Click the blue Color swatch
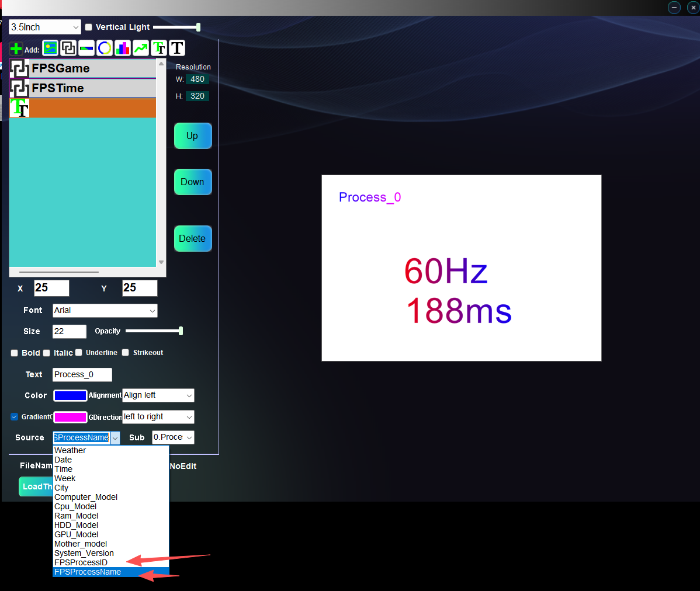The width and height of the screenshot is (700, 591). click(x=70, y=395)
